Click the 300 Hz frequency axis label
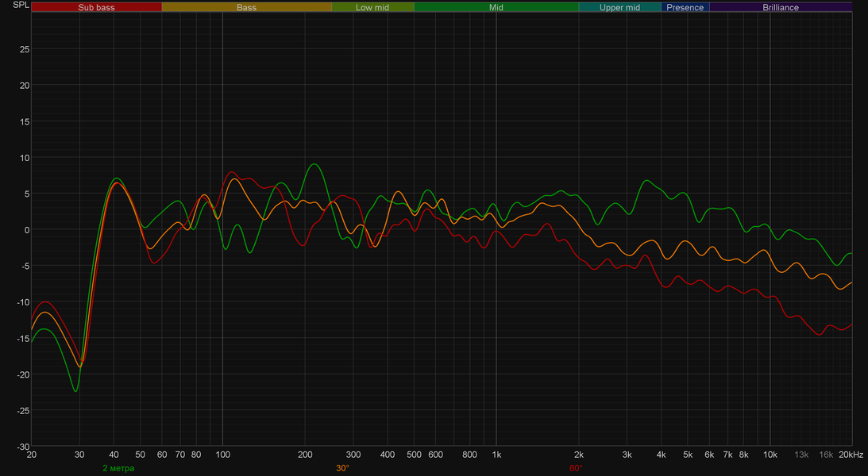The width and height of the screenshot is (868, 476). coord(353,455)
